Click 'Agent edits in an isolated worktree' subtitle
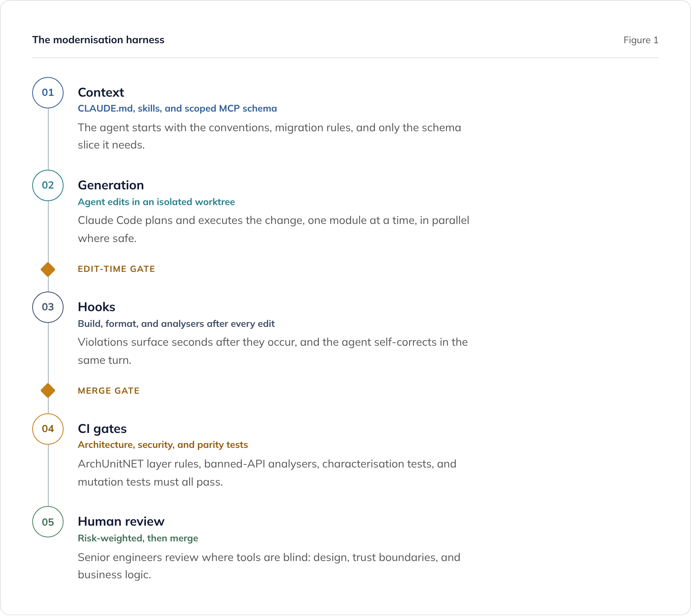Screen dimensions: 691x616 click(x=156, y=202)
